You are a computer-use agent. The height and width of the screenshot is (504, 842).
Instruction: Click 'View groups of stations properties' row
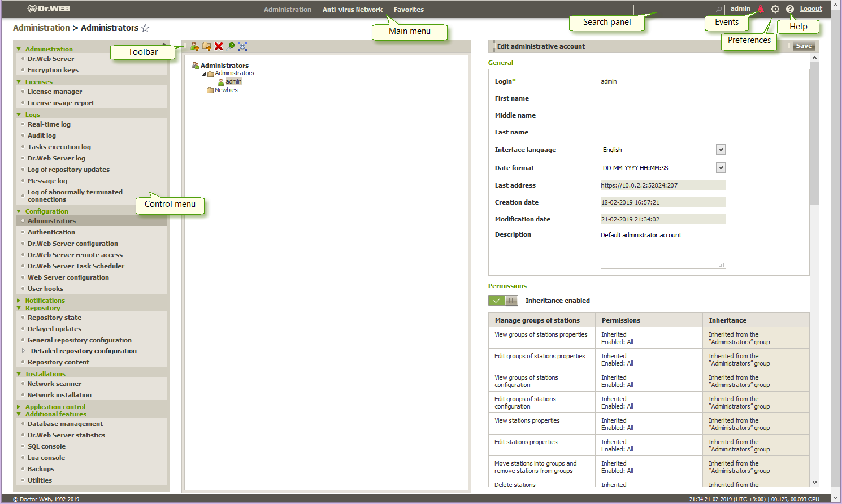(649, 338)
